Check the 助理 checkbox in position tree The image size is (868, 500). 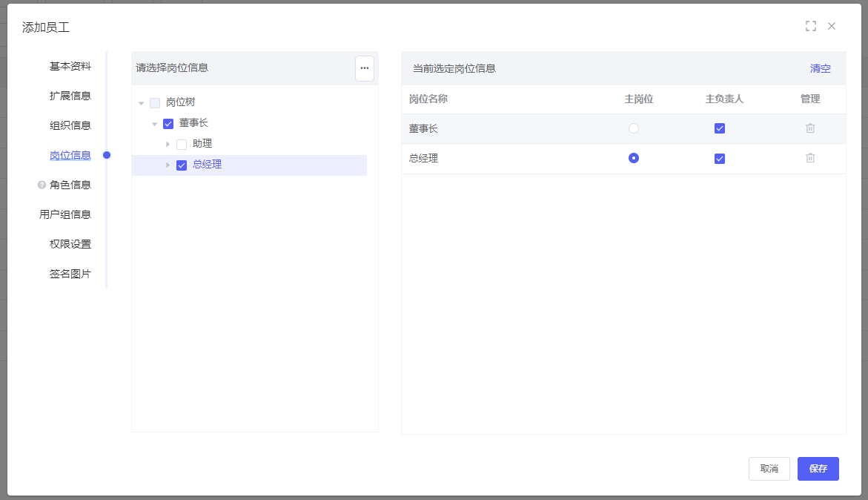pos(182,145)
